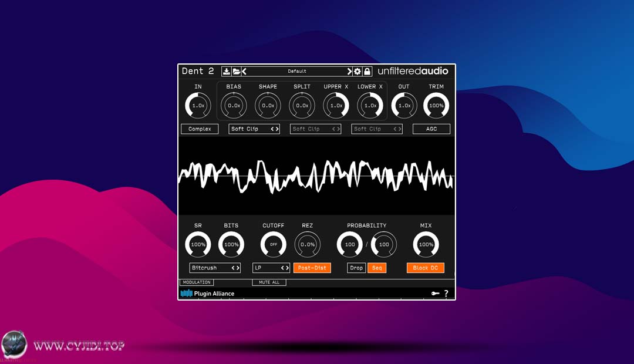Open the Soft Clip dropdown under UPPER X
The width and height of the screenshot is (634, 364).
(x=315, y=129)
